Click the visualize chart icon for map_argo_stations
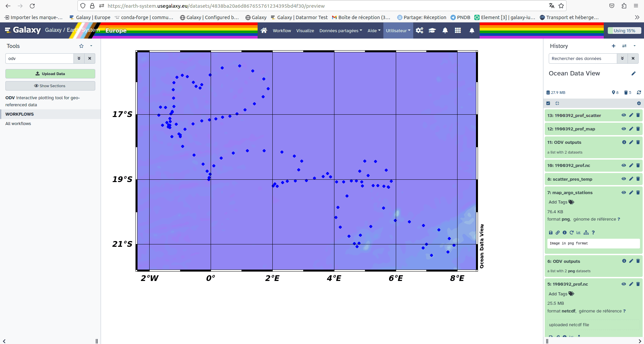The width and height of the screenshot is (644, 344). pos(579,233)
